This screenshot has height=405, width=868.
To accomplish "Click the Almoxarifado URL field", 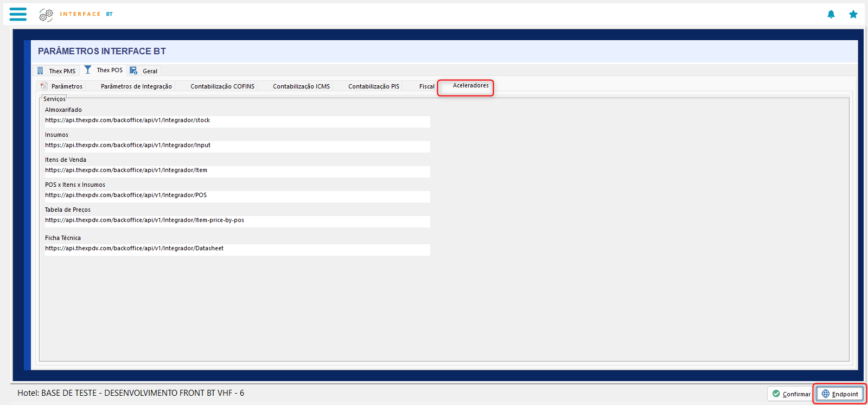I will click(x=238, y=121).
